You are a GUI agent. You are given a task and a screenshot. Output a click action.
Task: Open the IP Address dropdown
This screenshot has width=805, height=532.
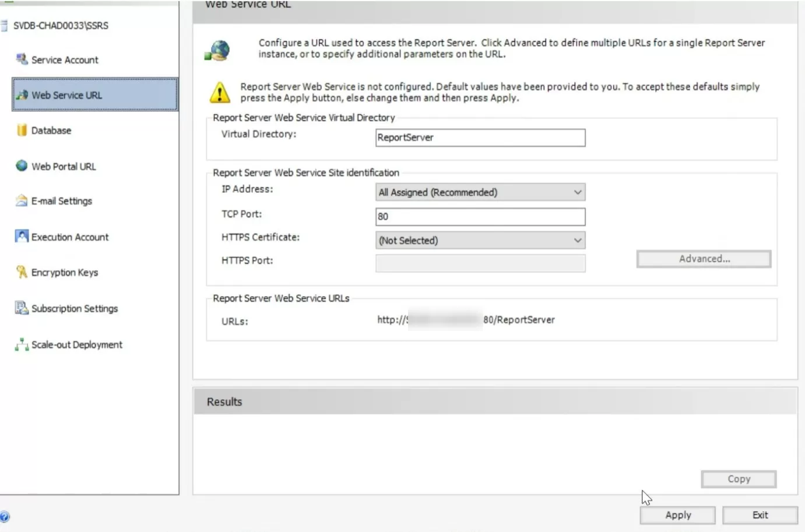480,192
